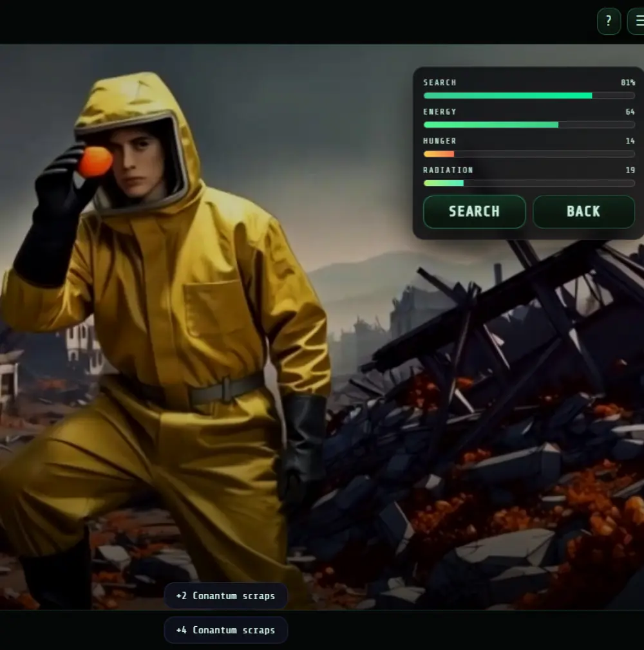Click the Search progress bar

(529, 95)
